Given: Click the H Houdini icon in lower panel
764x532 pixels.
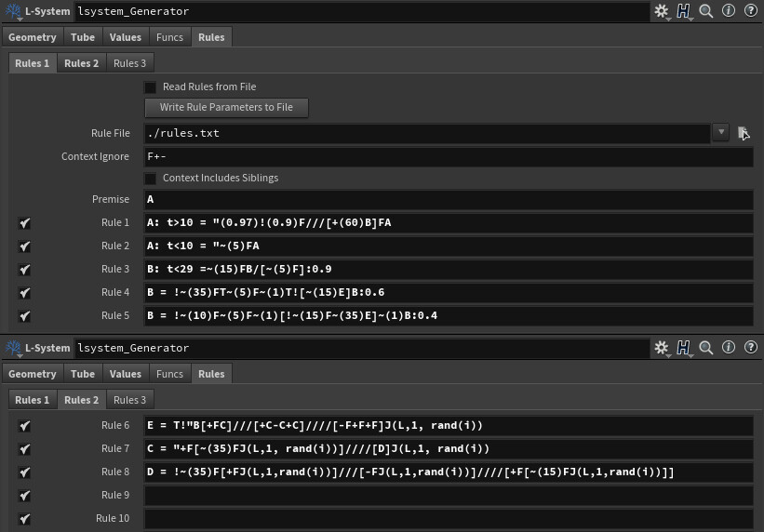Looking at the screenshot, I should 684,347.
